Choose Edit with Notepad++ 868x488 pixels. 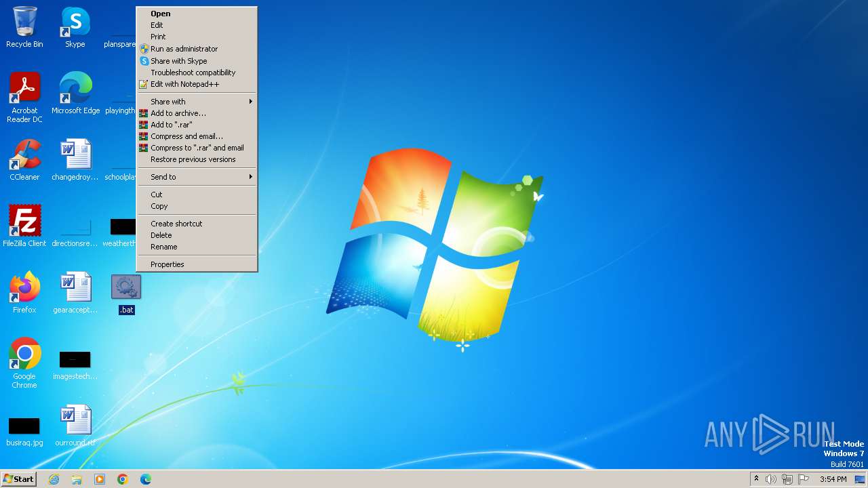click(197, 84)
